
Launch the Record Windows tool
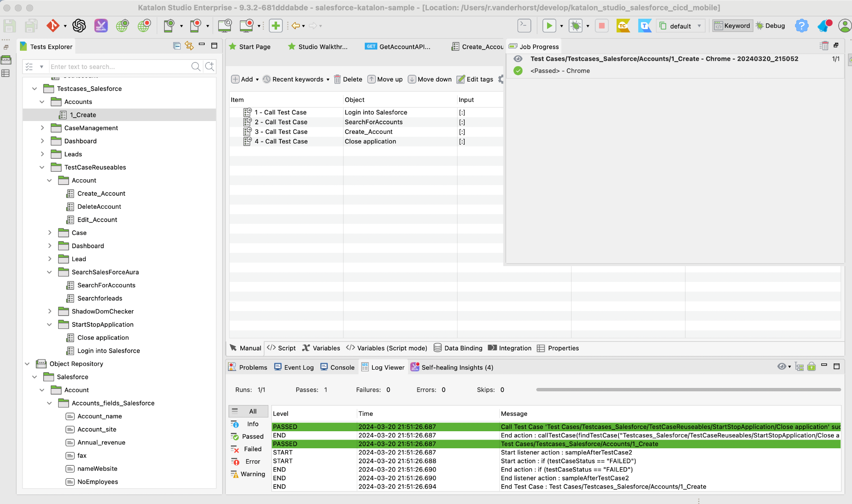246,26
